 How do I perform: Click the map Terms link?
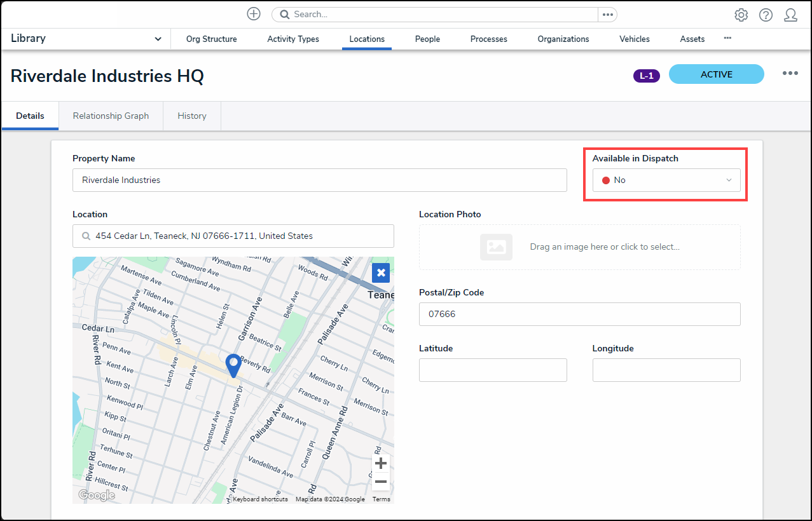pos(382,499)
